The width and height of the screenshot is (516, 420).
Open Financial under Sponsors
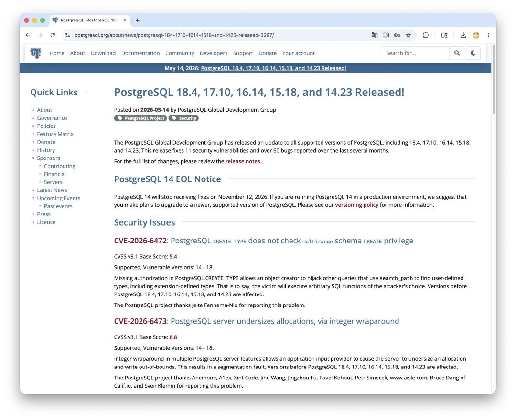click(x=54, y=174)
